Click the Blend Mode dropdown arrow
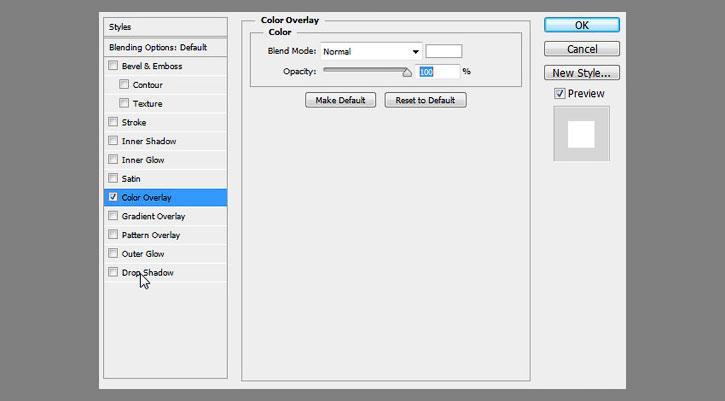 pos(415,52)
